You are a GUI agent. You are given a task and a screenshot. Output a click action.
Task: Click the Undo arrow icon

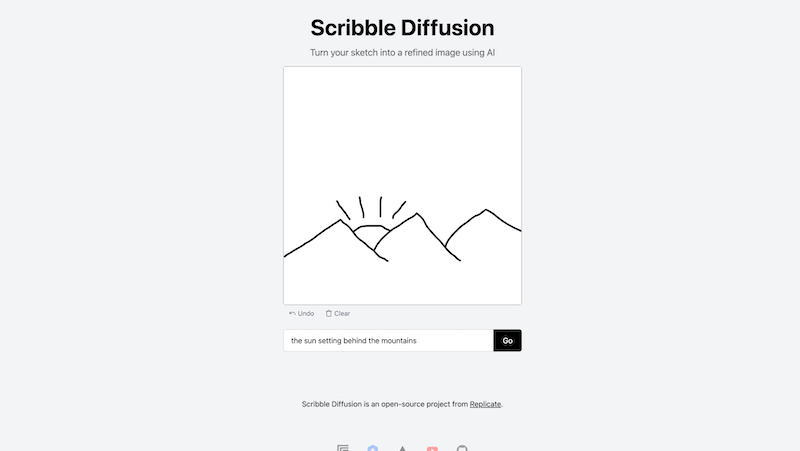[x=292, y=314]
